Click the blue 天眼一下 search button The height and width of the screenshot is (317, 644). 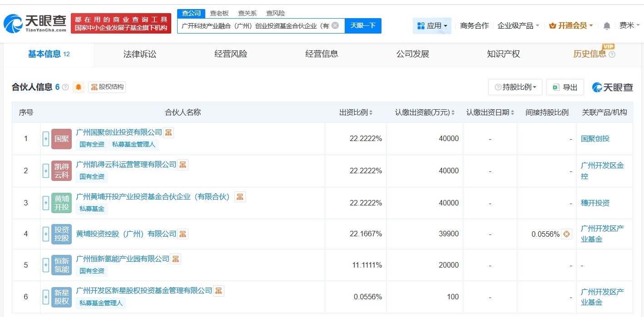click(x=362, y=26)
